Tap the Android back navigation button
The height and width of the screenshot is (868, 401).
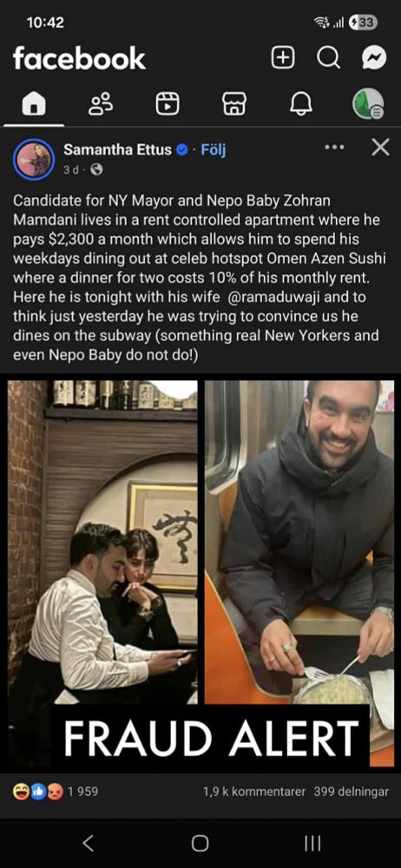[88, 843]
